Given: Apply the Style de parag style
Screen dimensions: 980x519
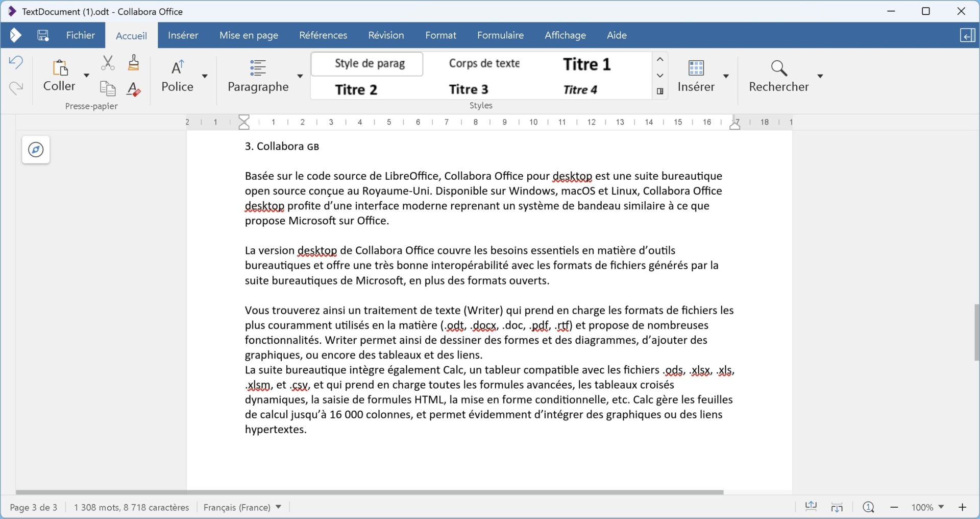Looking at the screenshot, I should (367, 64).
